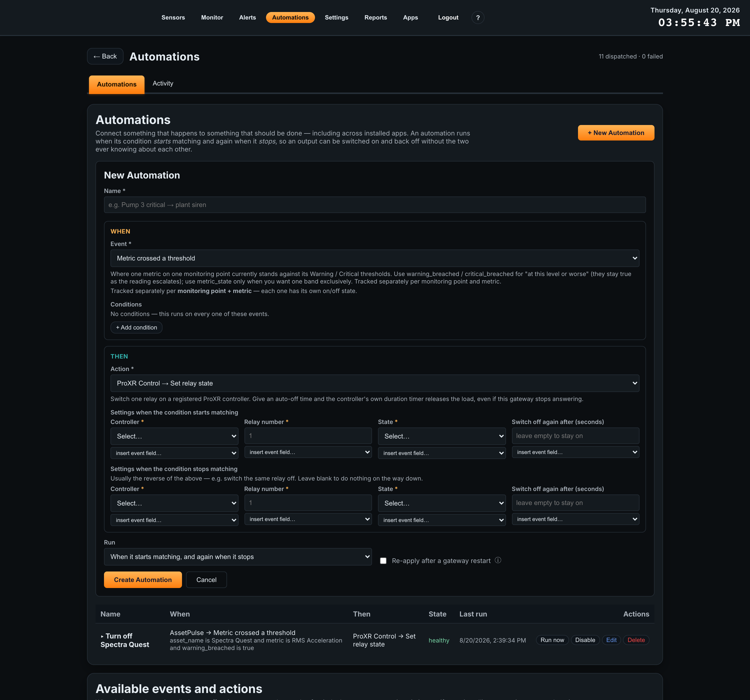Viewport: 750px width, 700px height.
Task: Open the Event dropdown in WHEN section
Action: tap(374, 258)
